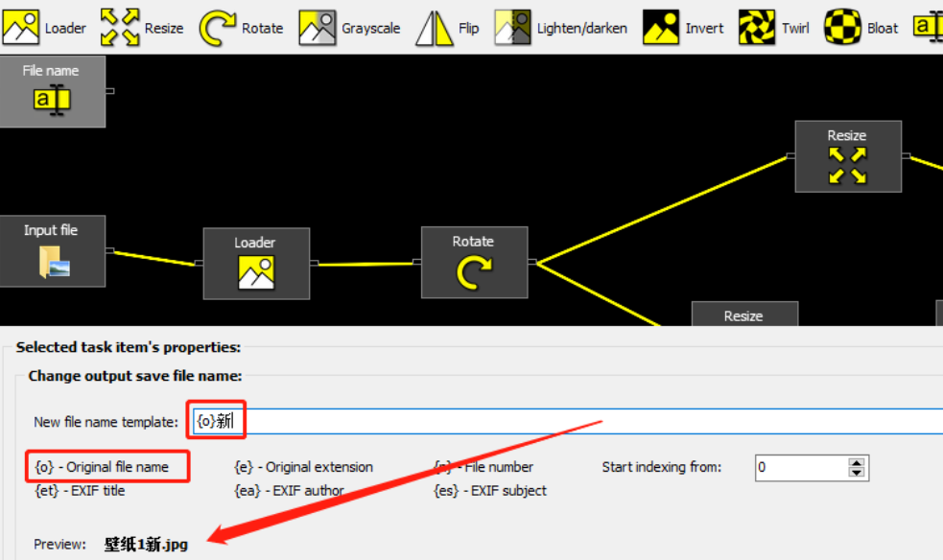Screen dimensions: 943x560
Task: Select the Loader tool in toolbar
Action: (44, 28)
